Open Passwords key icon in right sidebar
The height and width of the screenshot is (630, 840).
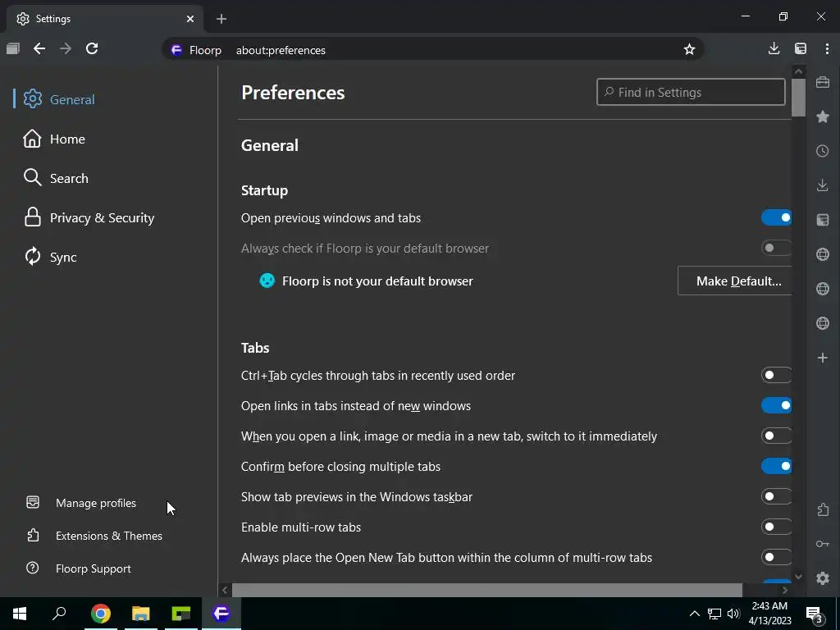point(822,544)
